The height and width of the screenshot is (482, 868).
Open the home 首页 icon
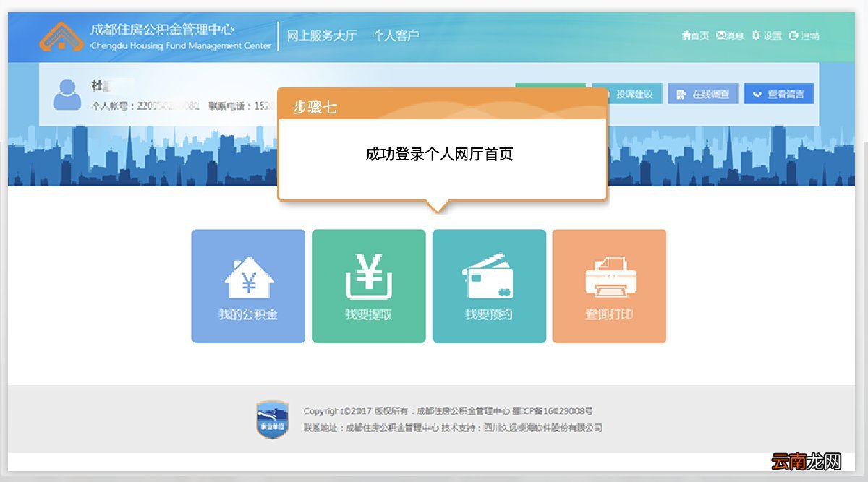[x=686, y=34]
